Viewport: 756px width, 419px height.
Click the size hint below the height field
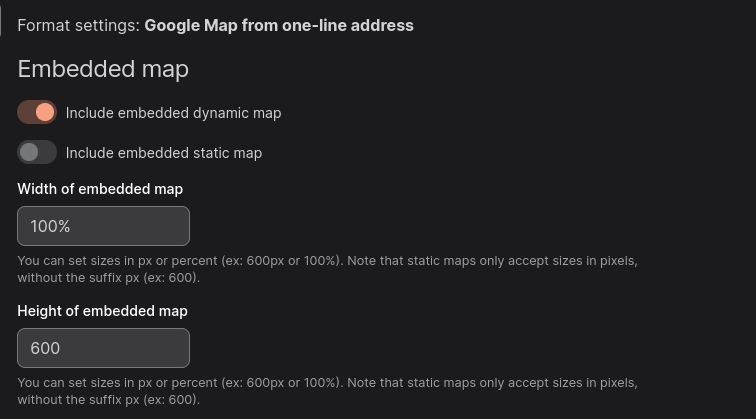[327, 383]
